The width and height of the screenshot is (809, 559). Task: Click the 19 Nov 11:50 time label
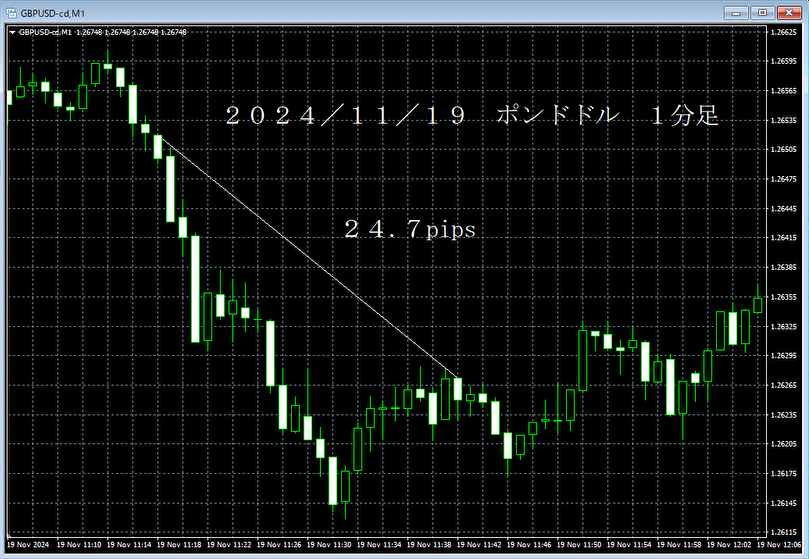point(579,545)
